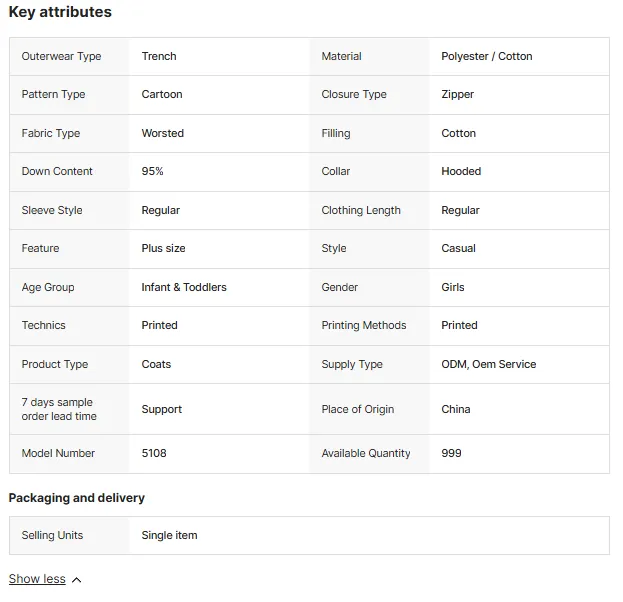
Task: Click the Show less link
Action: coord(37,579)
